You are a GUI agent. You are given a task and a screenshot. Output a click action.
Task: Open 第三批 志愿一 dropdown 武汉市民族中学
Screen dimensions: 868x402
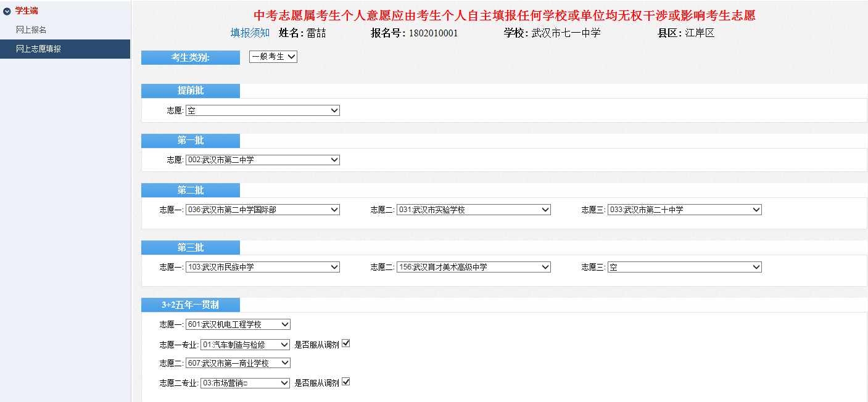[262, 267]
